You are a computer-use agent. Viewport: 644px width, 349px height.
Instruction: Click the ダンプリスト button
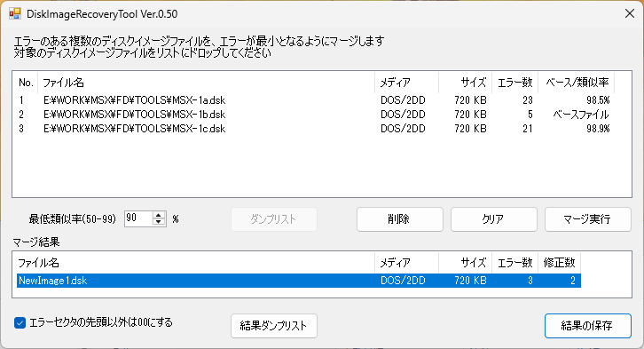[x=274, y=219]
